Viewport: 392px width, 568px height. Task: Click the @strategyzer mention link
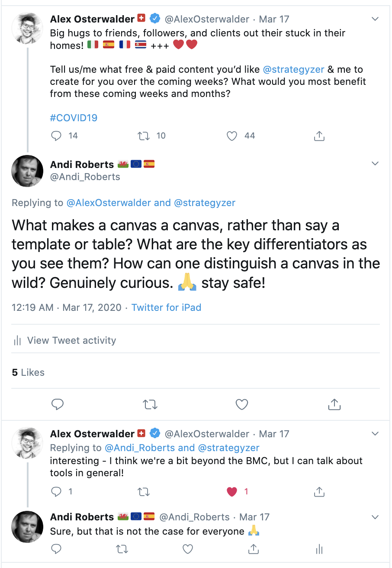coord(294,69)
